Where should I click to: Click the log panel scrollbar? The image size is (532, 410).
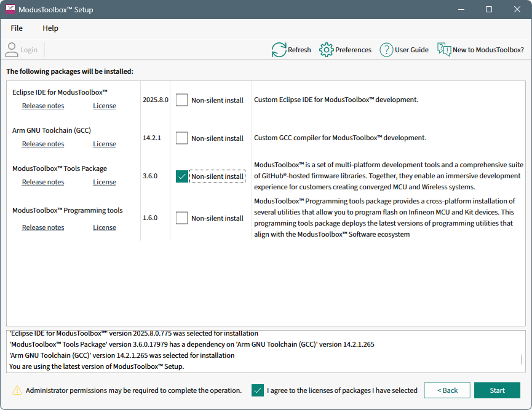pos(522,360)
